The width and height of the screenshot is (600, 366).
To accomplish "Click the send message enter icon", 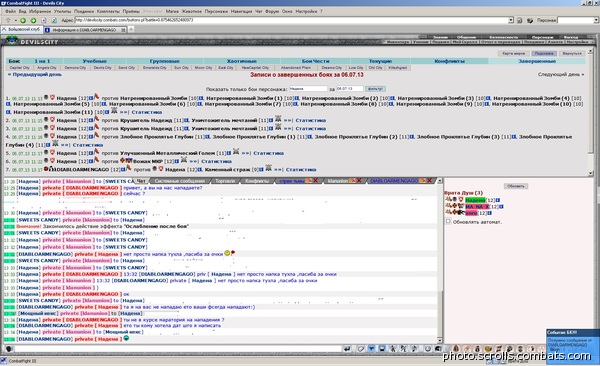I will (x=347, y=349).
